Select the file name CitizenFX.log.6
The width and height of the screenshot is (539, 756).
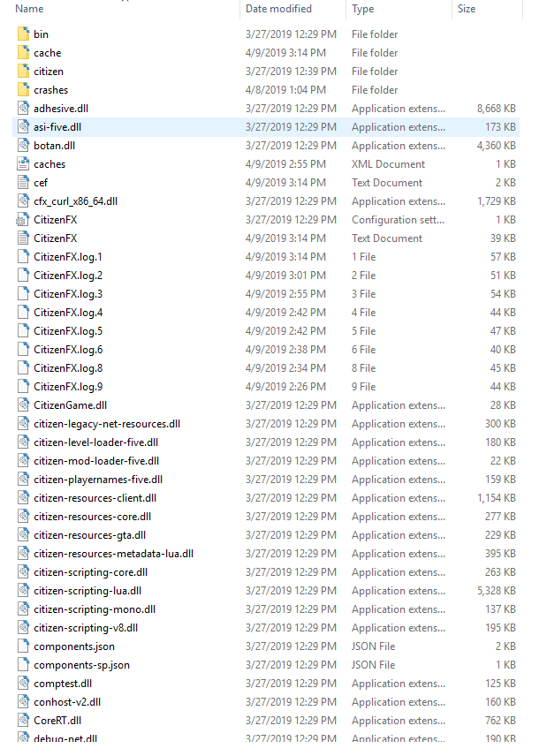point(68,350)
